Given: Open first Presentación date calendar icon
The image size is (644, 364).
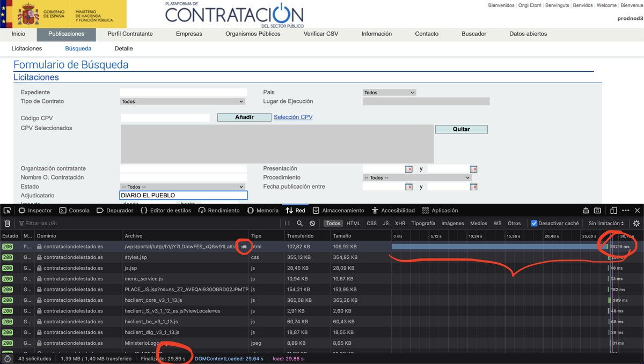Looking at the screenshot, I should (x=409, y=169).
